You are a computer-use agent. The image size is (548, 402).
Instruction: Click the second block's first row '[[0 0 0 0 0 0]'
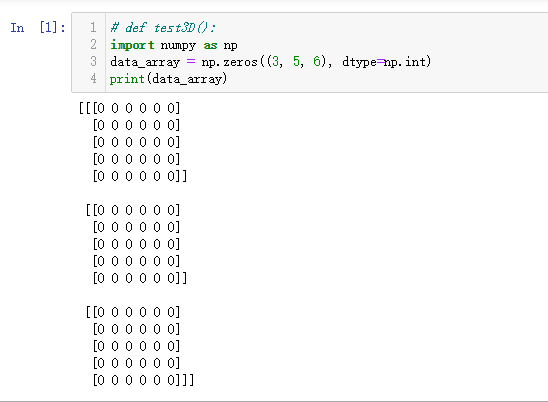[x=133, y=210]
